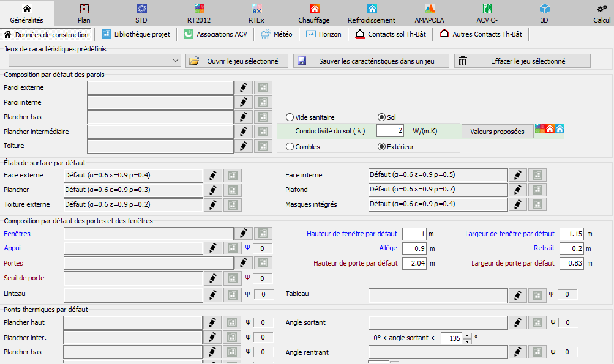
Task: Click the pencil edit icon for Paroi externe
Action: [x=244, y=87]
